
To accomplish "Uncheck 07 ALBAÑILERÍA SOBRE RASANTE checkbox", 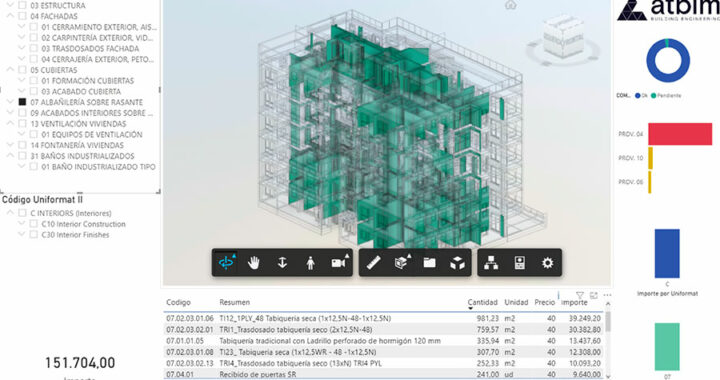I will click(x=22, y=102).
